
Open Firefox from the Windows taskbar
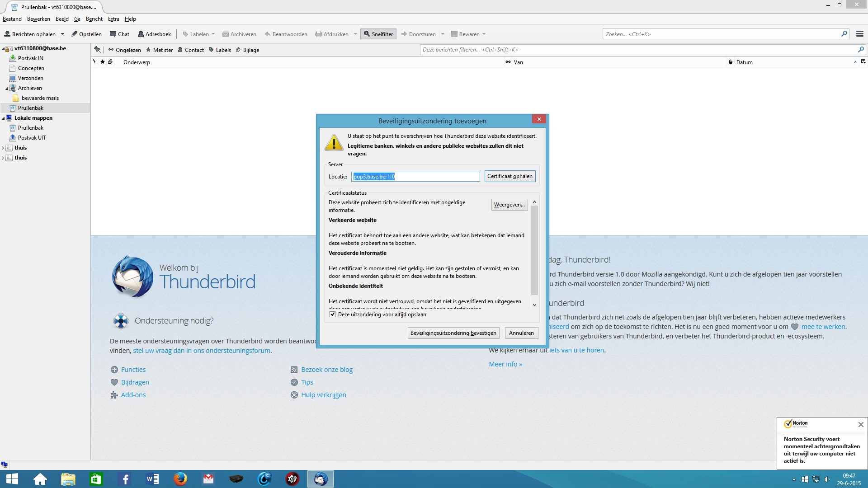[x=180, y=479]
